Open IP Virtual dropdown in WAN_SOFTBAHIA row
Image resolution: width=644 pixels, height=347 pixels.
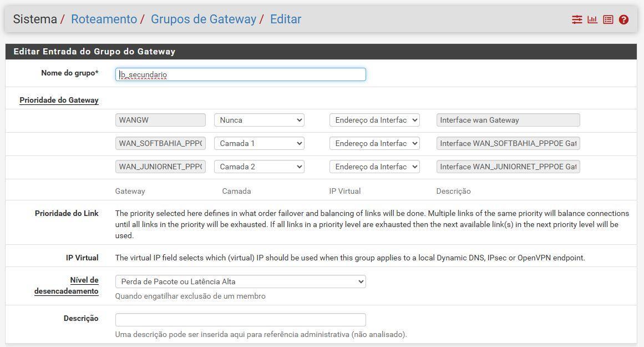(x=374, y=143)
